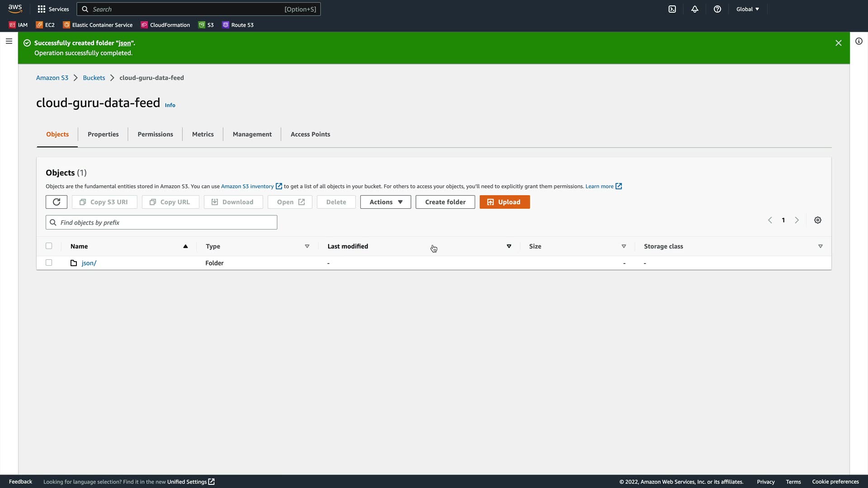868x488 pixels.
Task: Sort by Last modified column arrow
Action: tap(509, 246)
